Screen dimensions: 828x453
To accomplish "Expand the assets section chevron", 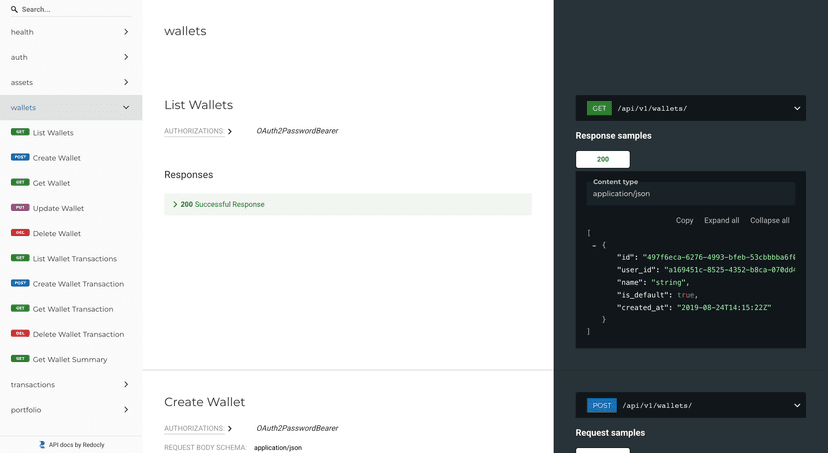I will 126,82.
